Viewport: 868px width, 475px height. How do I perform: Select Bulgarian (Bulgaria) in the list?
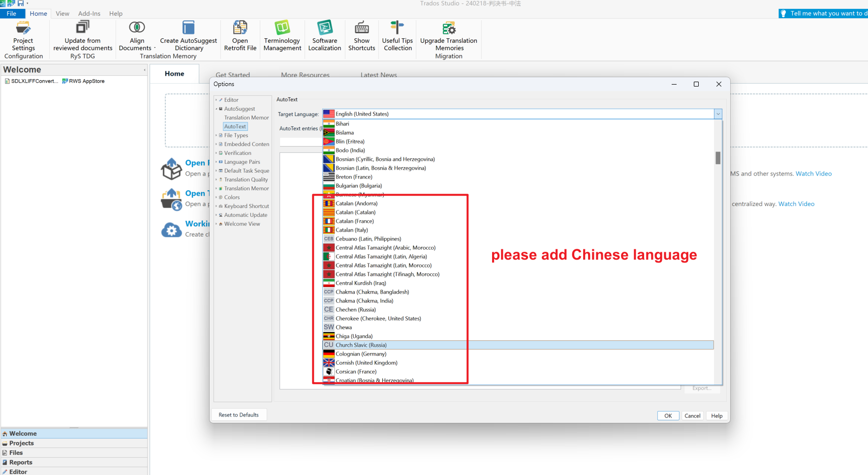tap(518, 186)
